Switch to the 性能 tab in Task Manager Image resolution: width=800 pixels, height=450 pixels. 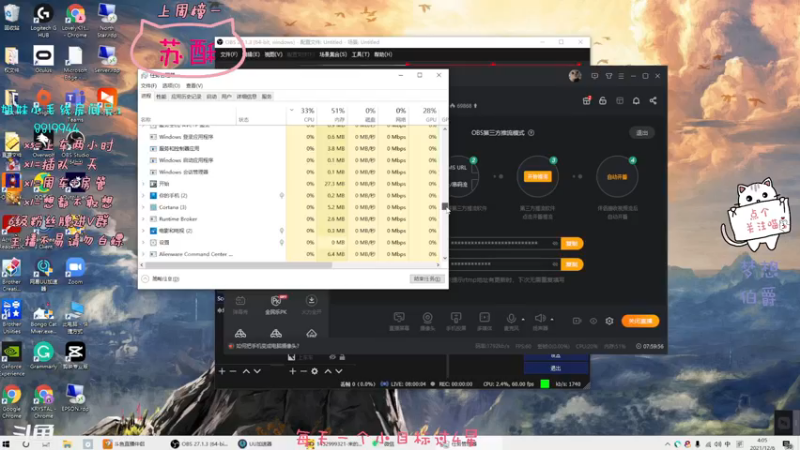tap(161, 96)
